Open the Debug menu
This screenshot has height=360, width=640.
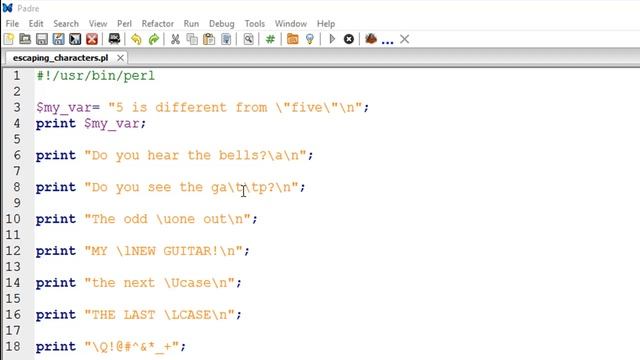click(x=222, y=24)
